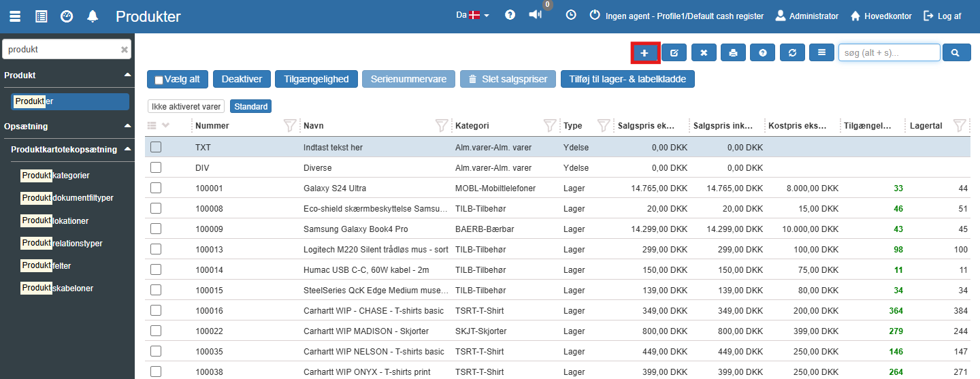Click the edit product pencil icon
980x379 pixels.
pos(674,52)
